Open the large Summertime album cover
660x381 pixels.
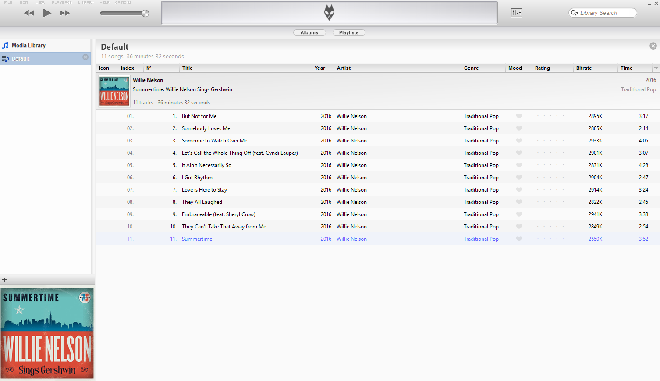click(47, 333)
